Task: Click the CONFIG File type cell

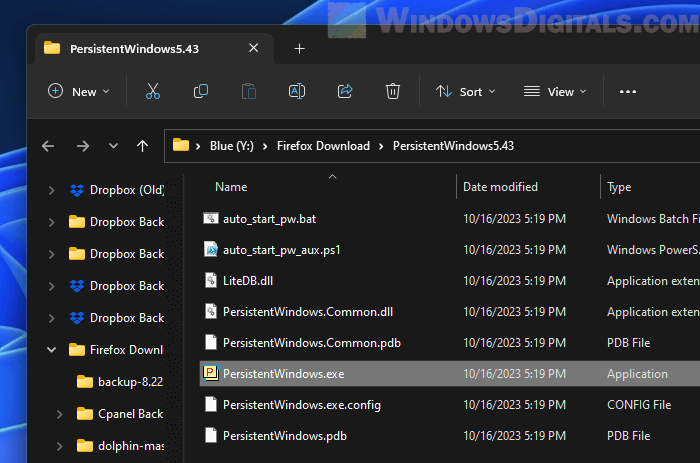Action: tap(639, 405)
